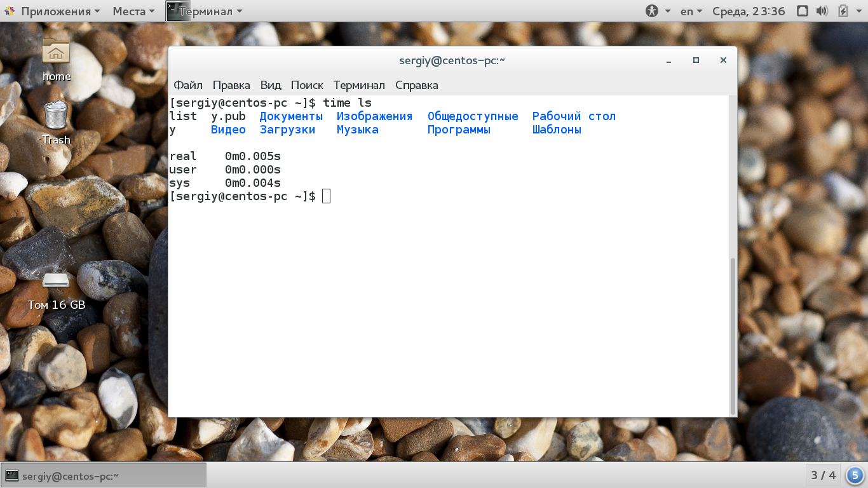Open the Вид menu

coord(271,85)
